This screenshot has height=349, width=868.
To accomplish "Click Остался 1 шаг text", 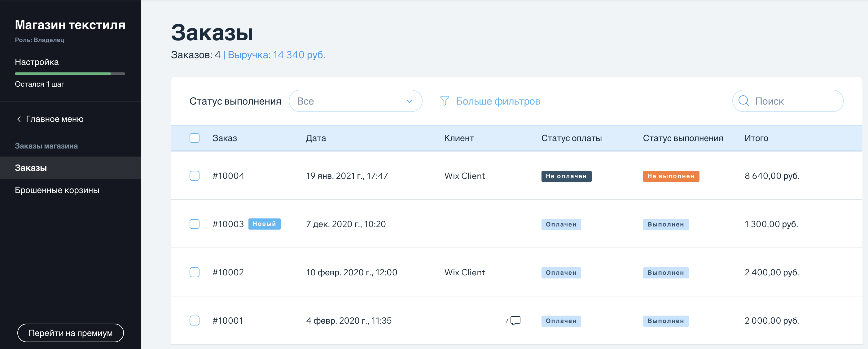I will 39,84.
